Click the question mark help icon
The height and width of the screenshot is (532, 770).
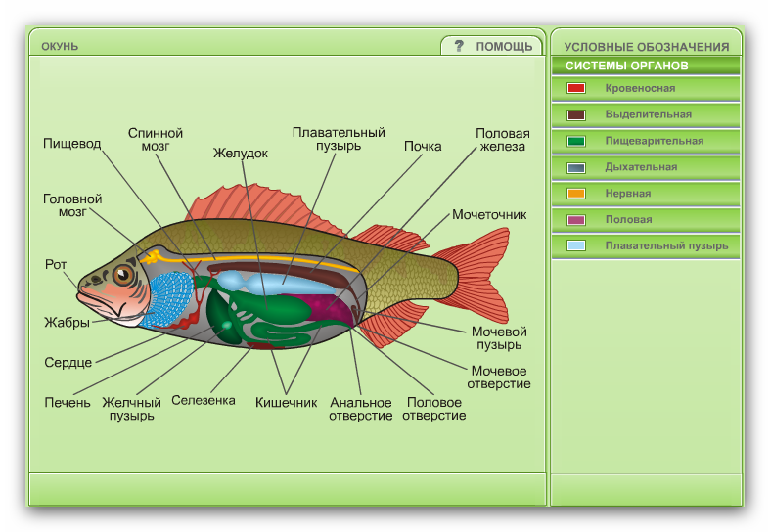click(x=459, y=46)
